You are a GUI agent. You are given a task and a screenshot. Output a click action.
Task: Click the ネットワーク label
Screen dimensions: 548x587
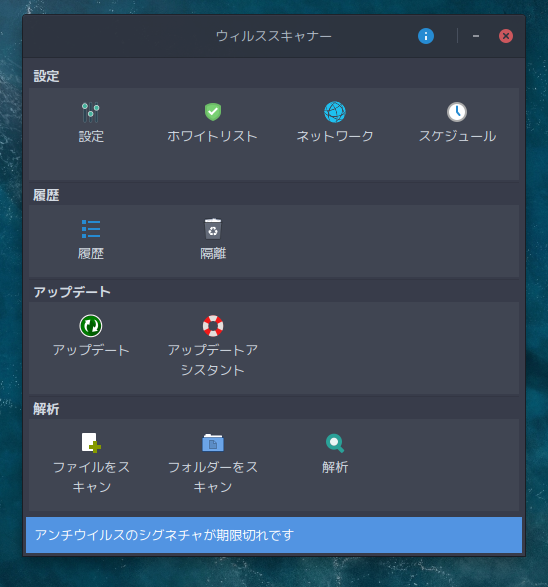point(335,136)
